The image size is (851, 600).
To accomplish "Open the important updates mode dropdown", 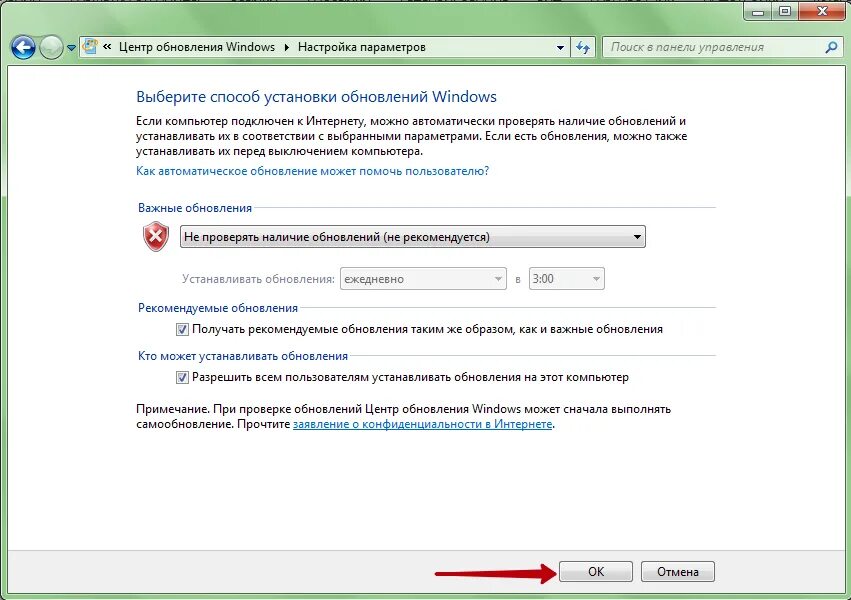I will pyautogui.click(x=412, y=237).
